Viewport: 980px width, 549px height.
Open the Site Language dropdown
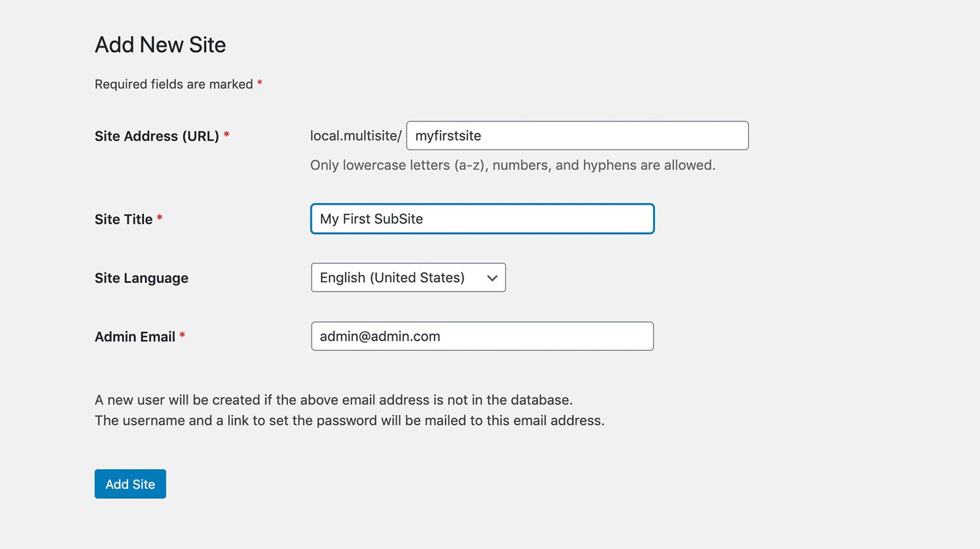coord(407,278)
